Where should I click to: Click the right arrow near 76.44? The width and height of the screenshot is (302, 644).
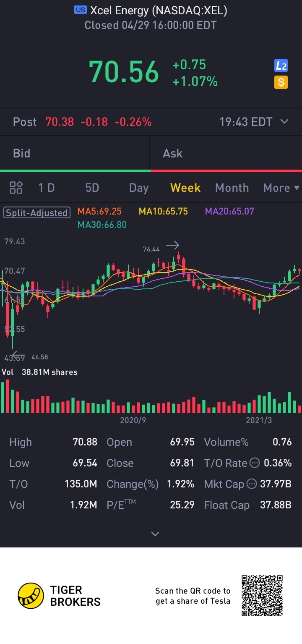pos(172,245)
